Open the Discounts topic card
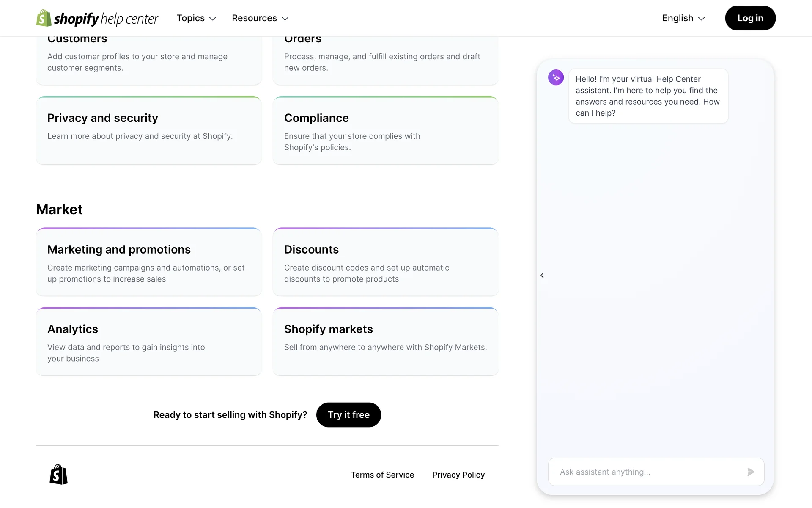 [385, 262]
